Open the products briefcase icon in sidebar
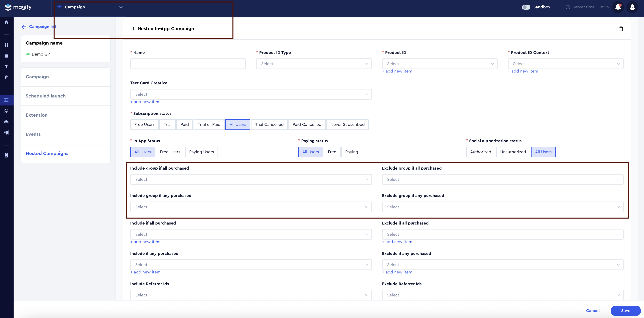Screen dimensions: 644x318 pyautogui.click(x=6, y=77)
